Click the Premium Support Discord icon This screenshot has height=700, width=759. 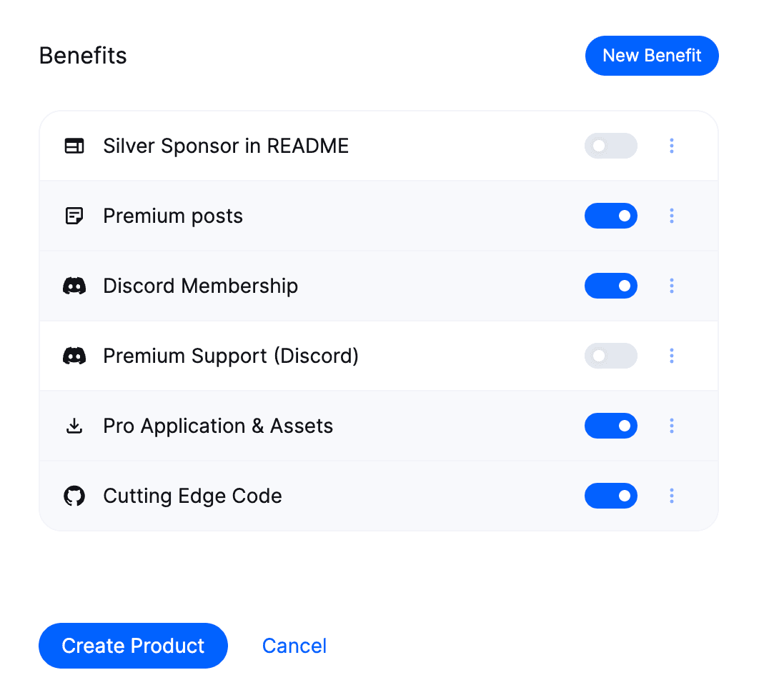coord(74,356)
